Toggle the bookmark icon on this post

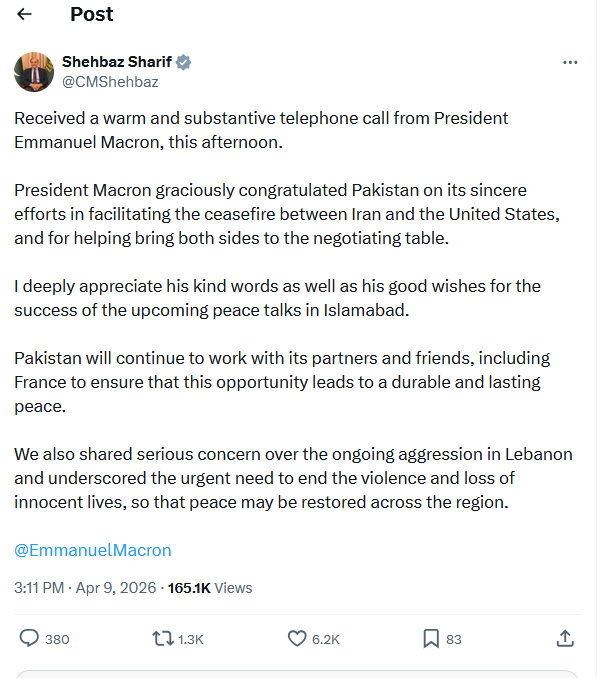(x=430, y=638)
